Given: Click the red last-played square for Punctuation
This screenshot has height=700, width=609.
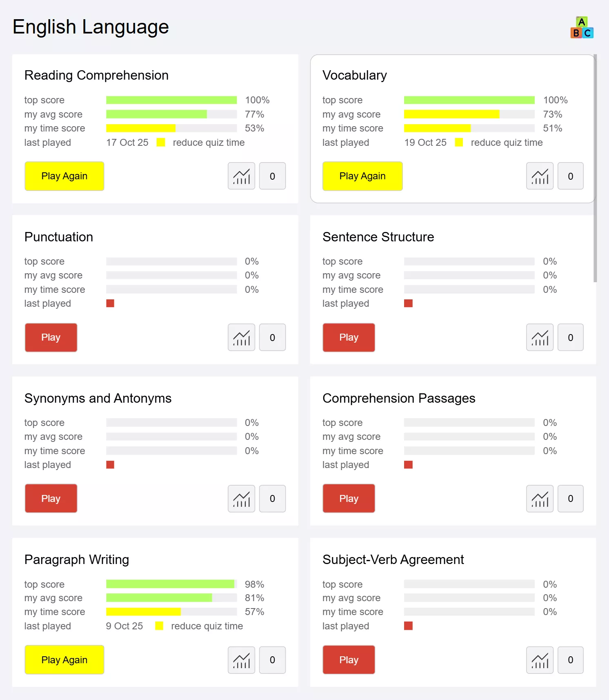Looking at the screenshot, I should coord(110,303).
